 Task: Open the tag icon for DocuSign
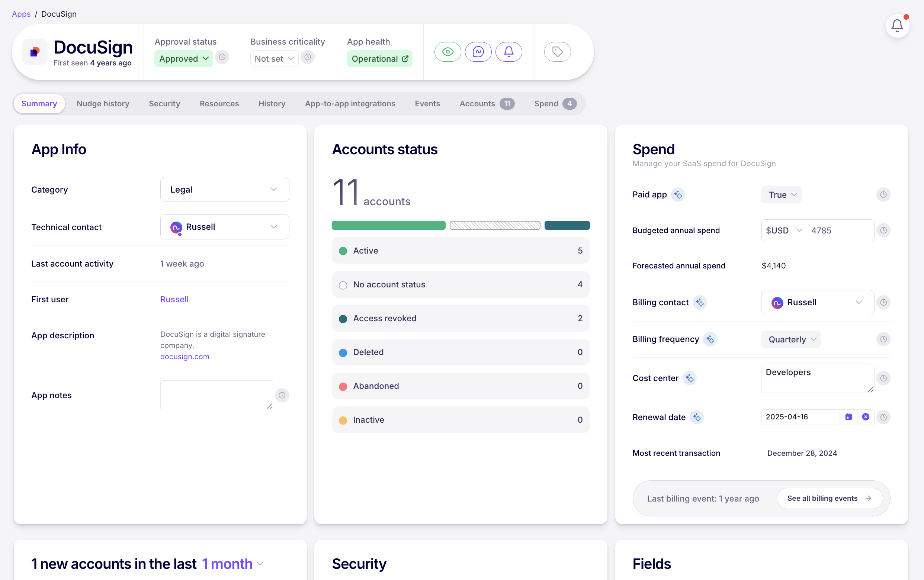(557, 52)
